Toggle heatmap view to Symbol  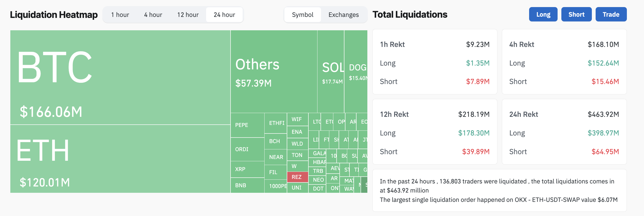point(303,15)
